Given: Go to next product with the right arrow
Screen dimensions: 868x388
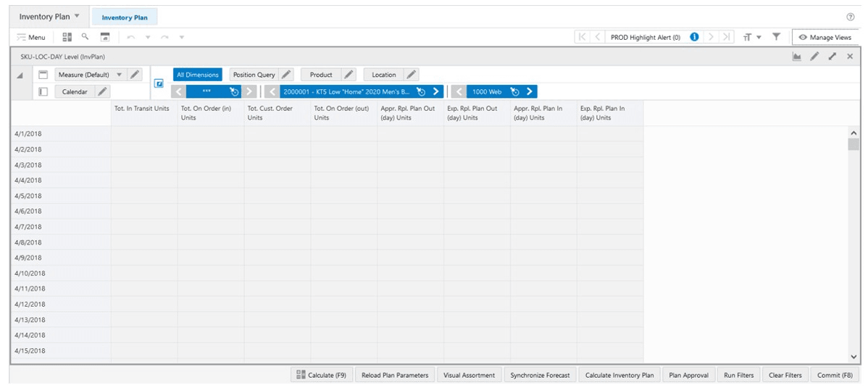Looking at the screenshot, I should coord(436,91).
